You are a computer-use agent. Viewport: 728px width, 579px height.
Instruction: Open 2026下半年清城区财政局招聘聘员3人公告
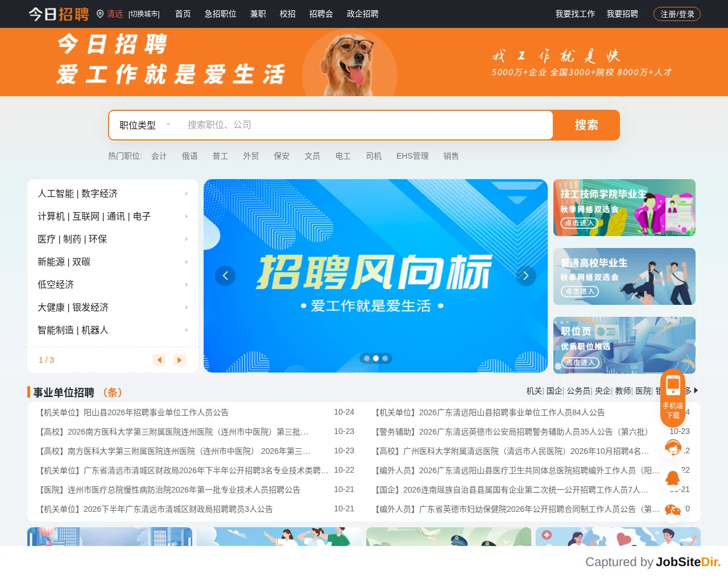[155, 509]
